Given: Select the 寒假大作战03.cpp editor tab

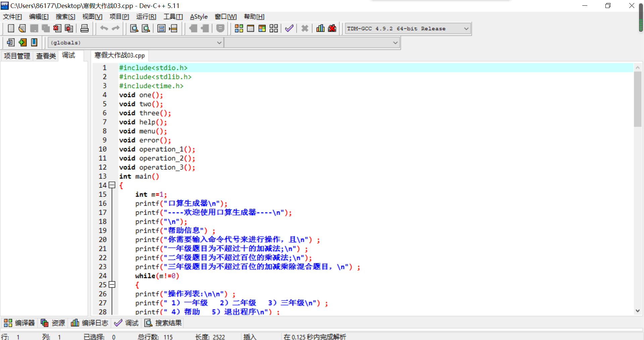Looking at the screenshot, I should [120, 55].
